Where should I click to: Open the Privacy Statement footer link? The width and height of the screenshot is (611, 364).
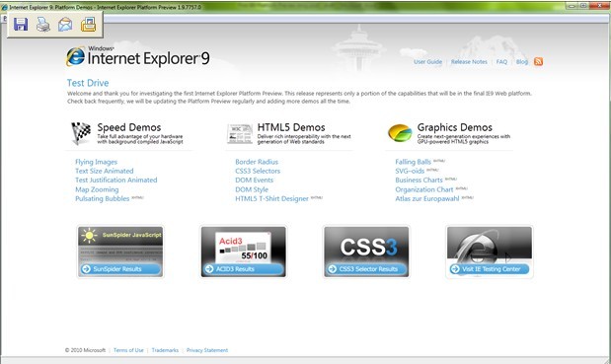coord(207,350)
